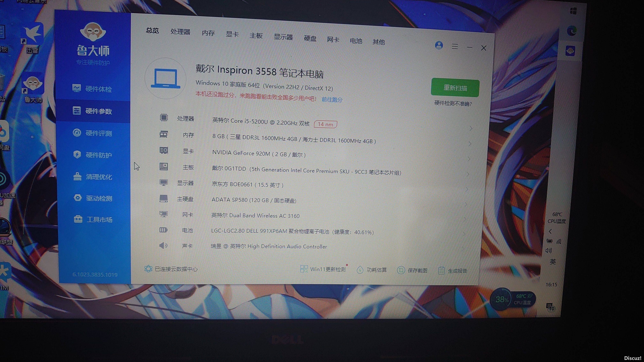Screen dimensions: 644x362
Task: Click the laptop icon beside Inspiron 3558
Action: (x=165, y=79)
